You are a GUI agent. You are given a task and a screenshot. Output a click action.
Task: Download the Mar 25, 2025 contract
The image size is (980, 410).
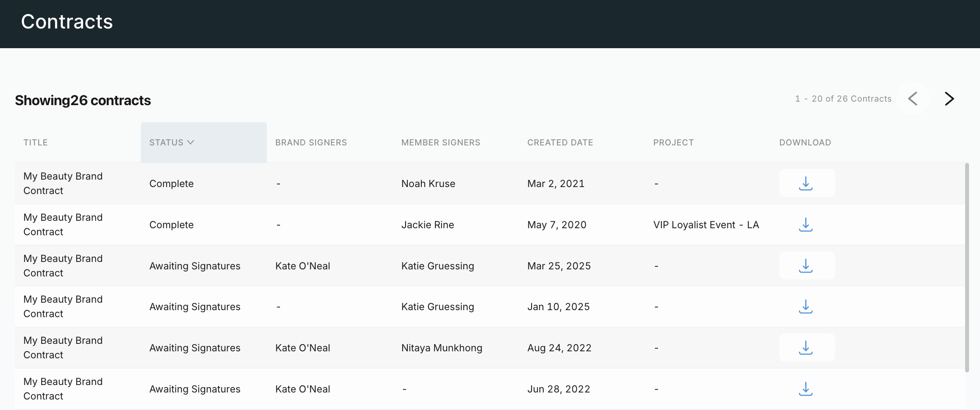click(x=806, y=266)
